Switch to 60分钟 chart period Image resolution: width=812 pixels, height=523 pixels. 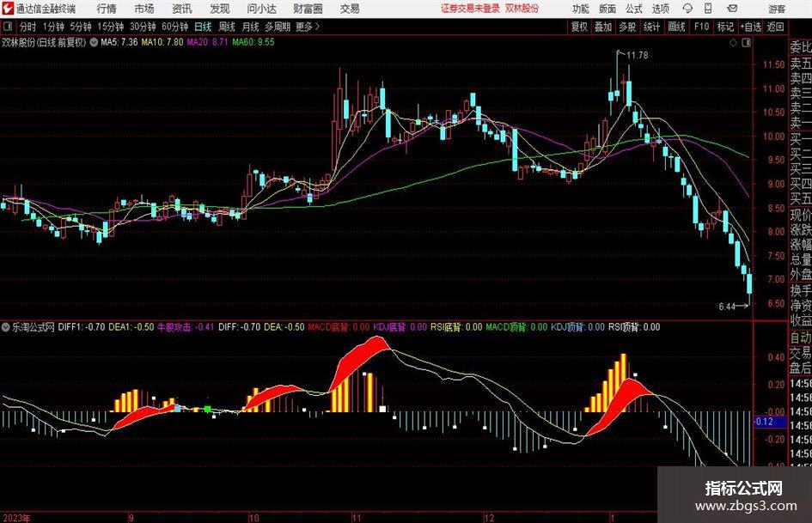[x=175, y=27]
